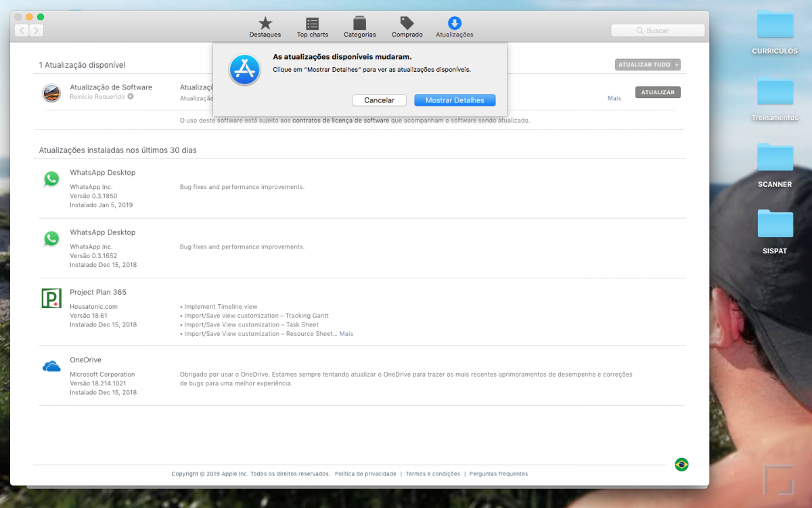Open the Política de privacidade link

coord(365,474)
